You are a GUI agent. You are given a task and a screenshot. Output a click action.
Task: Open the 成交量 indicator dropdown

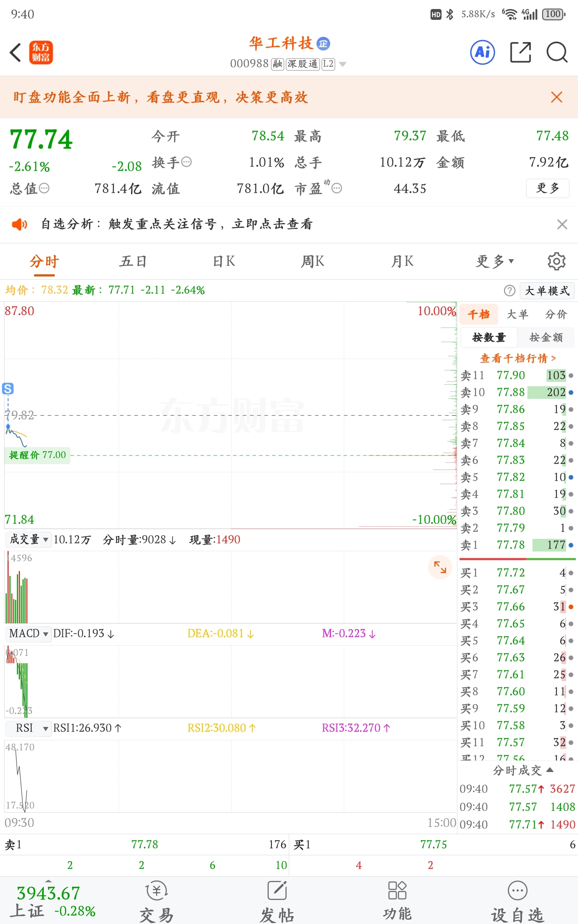(29, 540)
